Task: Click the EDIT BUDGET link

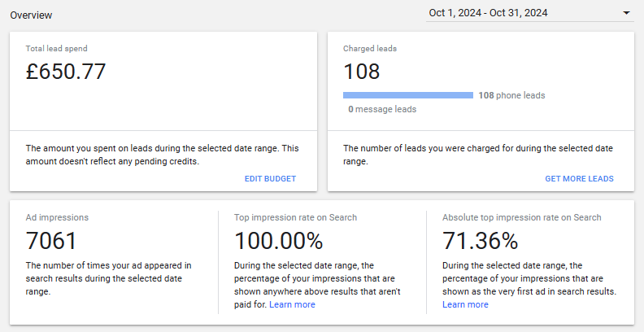Action: tap(270, 179)
